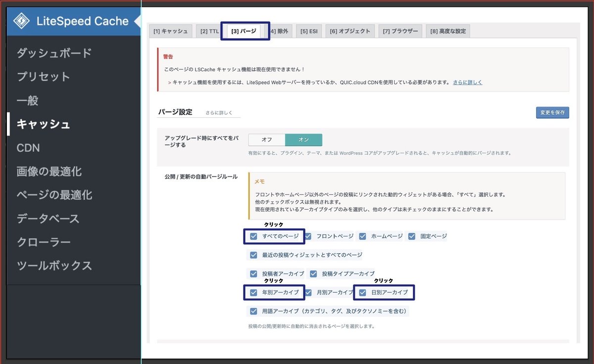Toggle the 日別アーカイブ checkbox
The width and height of the screenshot is (594, 364).
click(362, 292)
